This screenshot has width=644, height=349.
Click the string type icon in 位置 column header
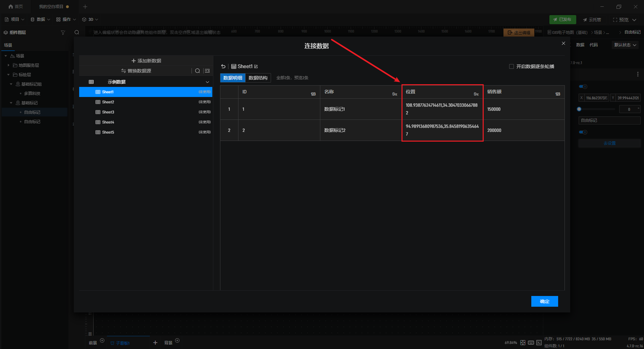coord(476,94)
